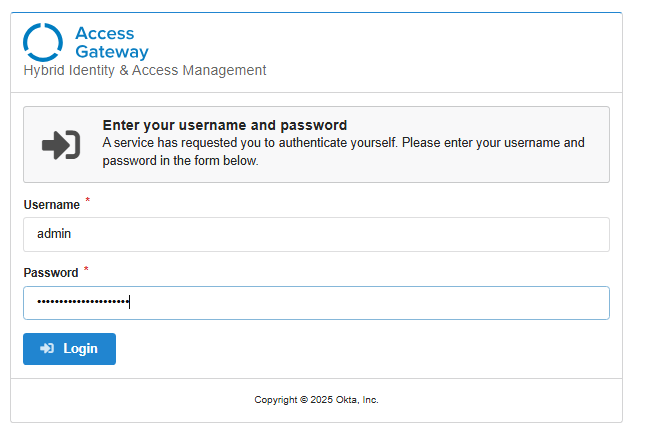
Task: Click the Password field label
Action: click(x=50, y=273)
